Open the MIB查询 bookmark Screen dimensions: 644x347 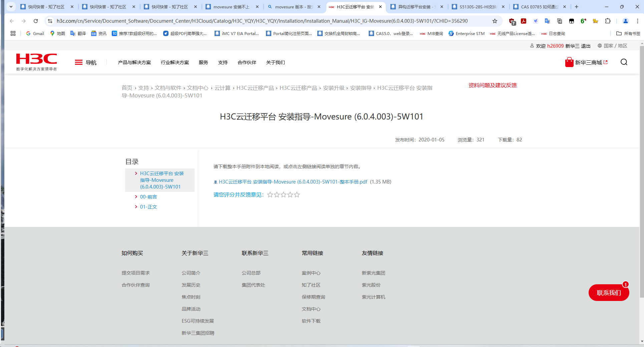(431, 33)
